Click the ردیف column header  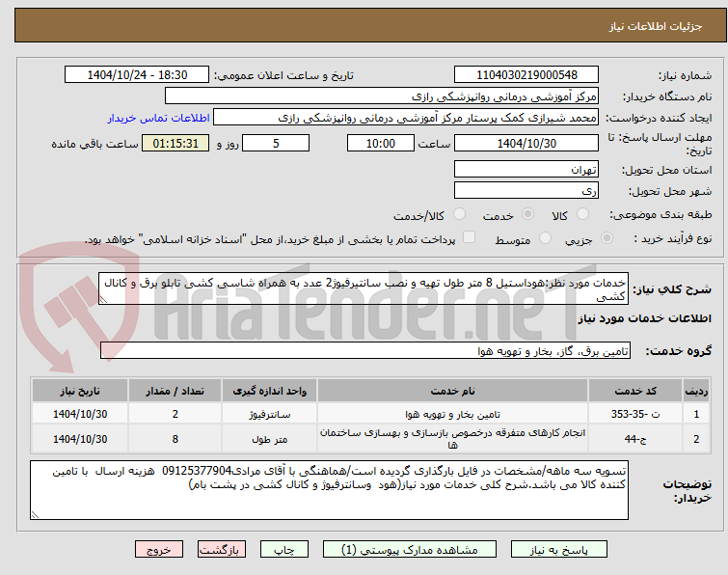(x=696, y=391)
